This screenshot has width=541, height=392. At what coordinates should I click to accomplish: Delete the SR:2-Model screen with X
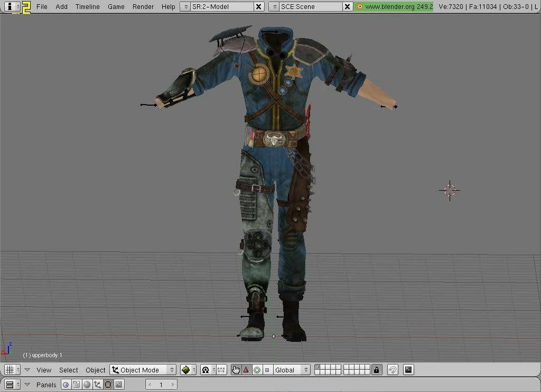258,6
